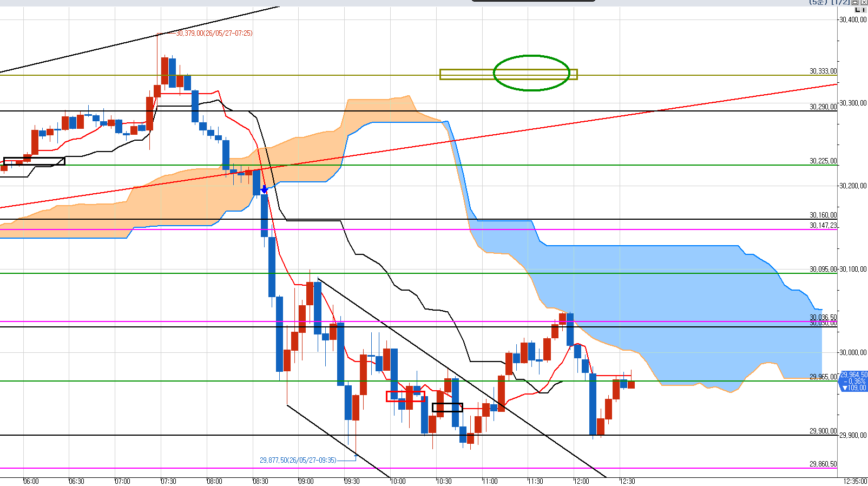Click the 30,036.50 horizontal line label
Screen dimensions: 868x486
pos(823,317)
